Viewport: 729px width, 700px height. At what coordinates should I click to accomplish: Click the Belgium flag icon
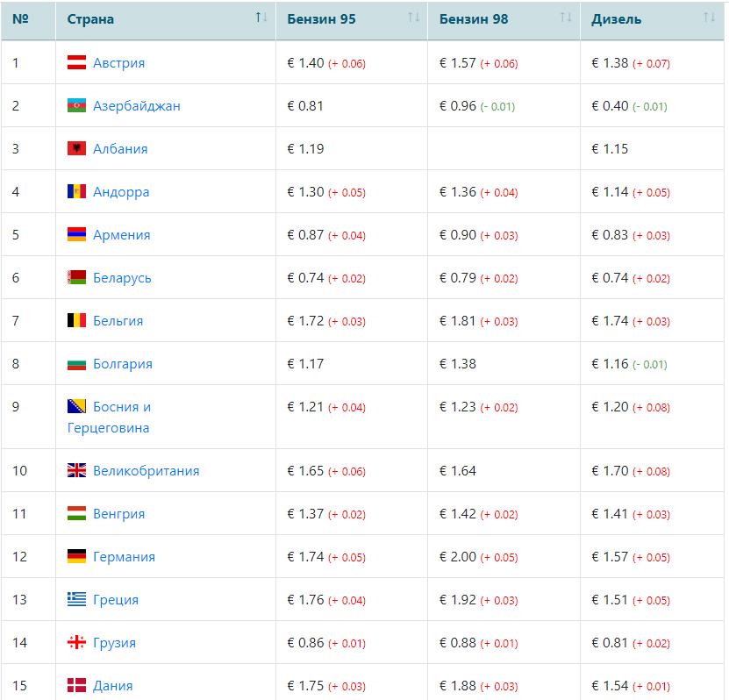[x=76, y=320]
